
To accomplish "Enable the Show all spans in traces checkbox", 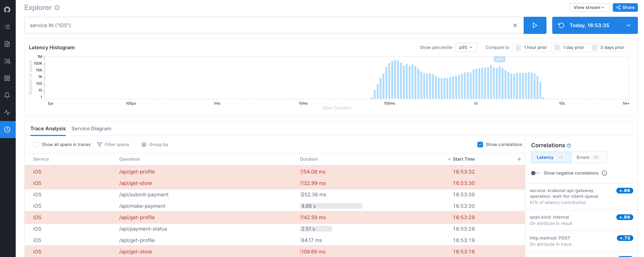I will 36,144.
